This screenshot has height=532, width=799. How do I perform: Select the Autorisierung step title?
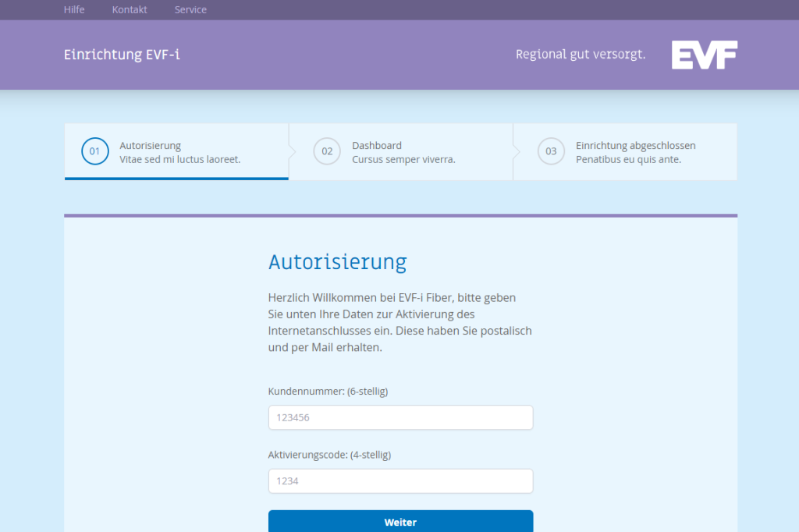150,146
